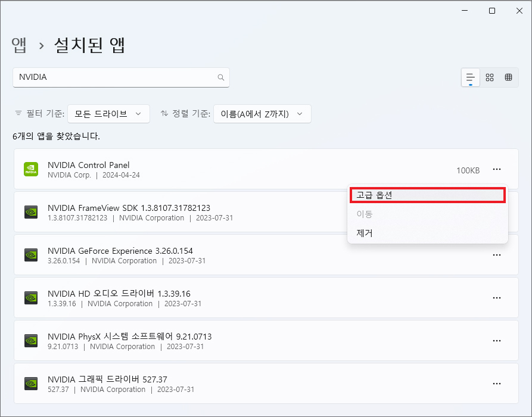Open more options for NVIDIA 그래픽 드라이버

coord(497,384)
